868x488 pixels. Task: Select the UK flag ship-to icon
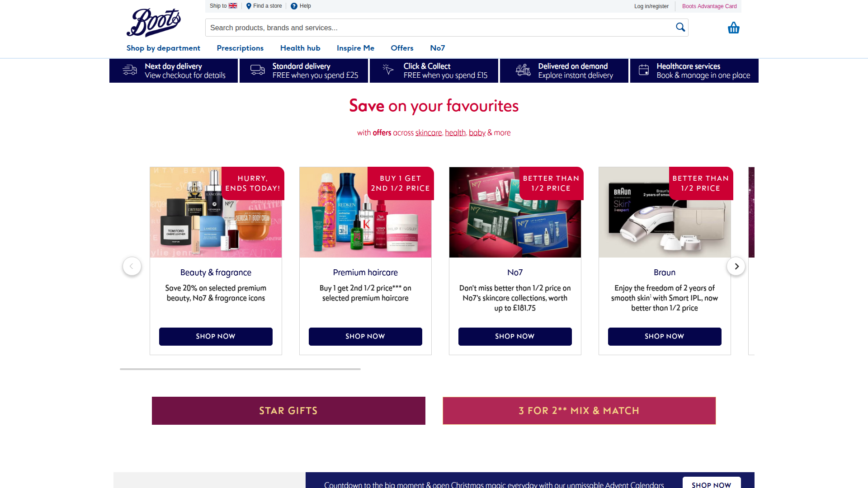233,6
